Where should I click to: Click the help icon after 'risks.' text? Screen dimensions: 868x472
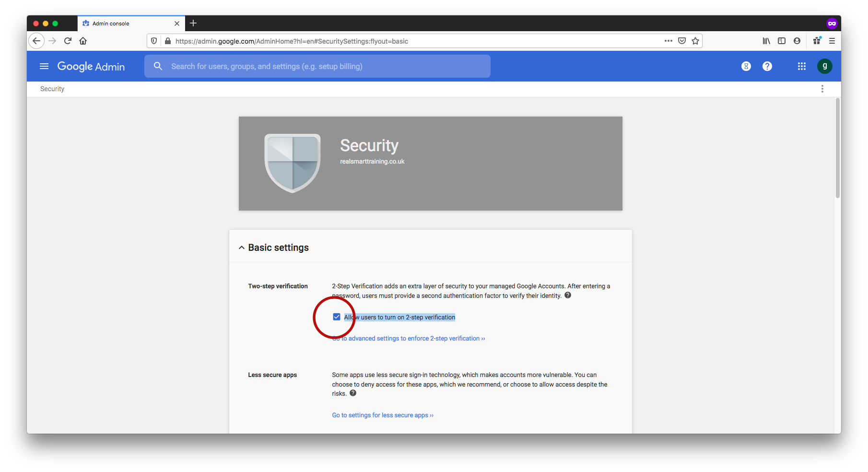353,393
